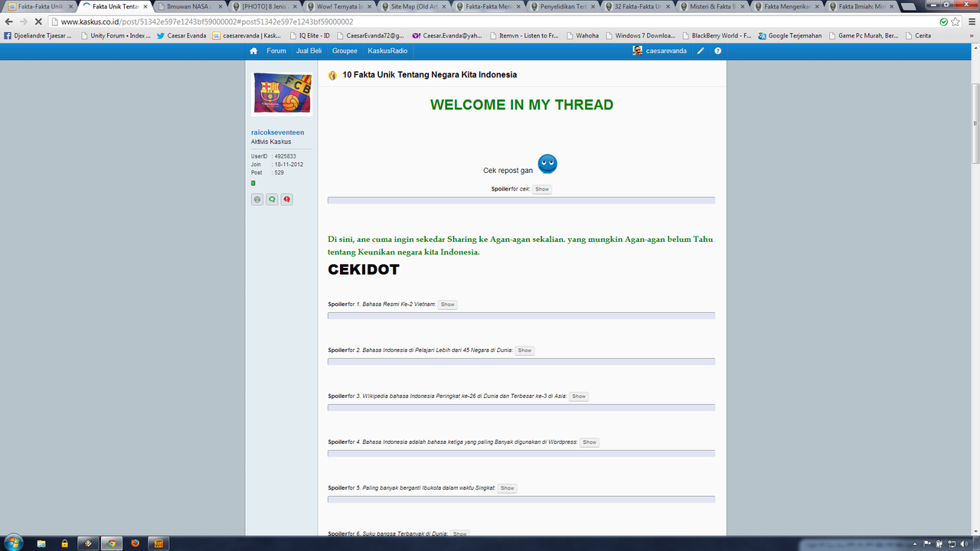Open Google Terjemahan bookmark
This screenshot has width=980, height=551.
pos(790,35)
